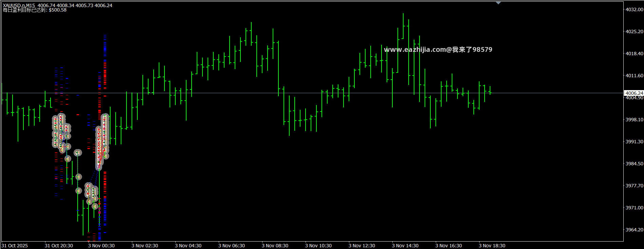
Task: Click the 3991.30 price scale label
Action: [x=634, y=142]
